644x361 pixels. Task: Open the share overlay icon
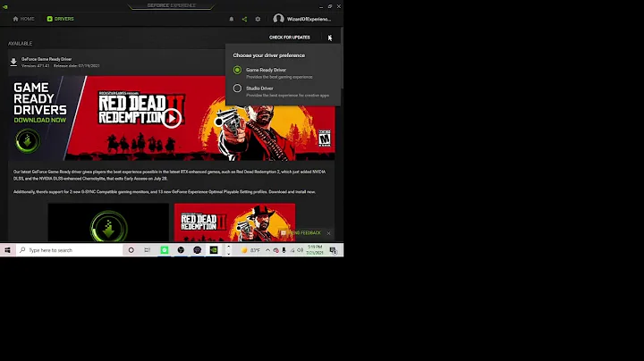click(244, 19)
